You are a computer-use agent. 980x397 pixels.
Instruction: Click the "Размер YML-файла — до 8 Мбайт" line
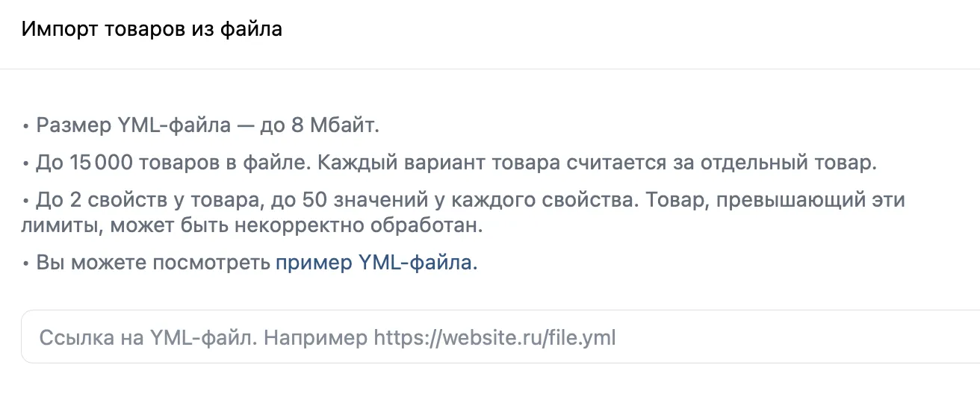(x=208, y=125)
